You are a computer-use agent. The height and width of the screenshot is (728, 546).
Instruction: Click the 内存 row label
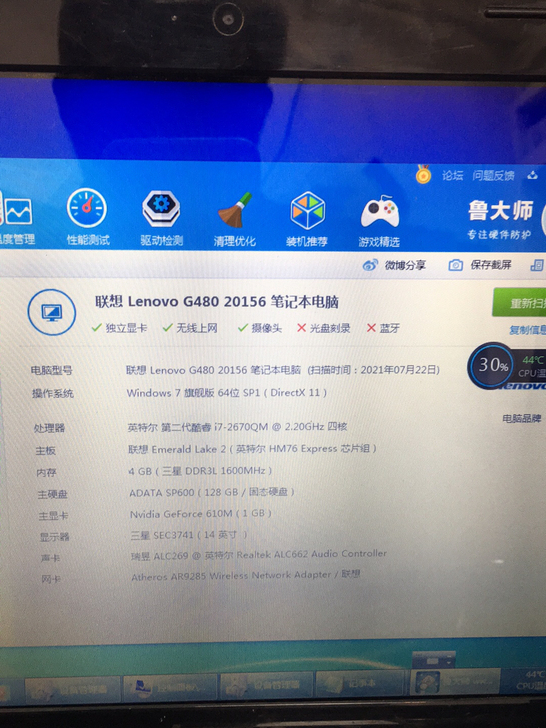[46, 473]
